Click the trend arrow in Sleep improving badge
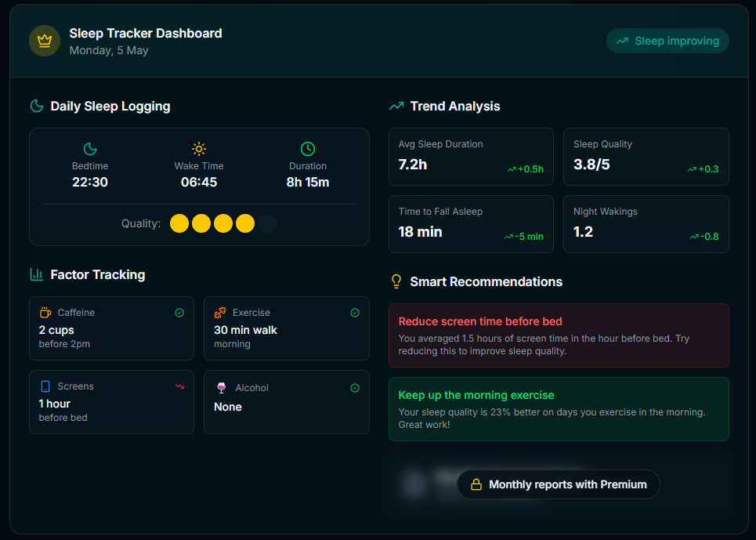This screenshot has width=756, height=540. tap(622, 41)
